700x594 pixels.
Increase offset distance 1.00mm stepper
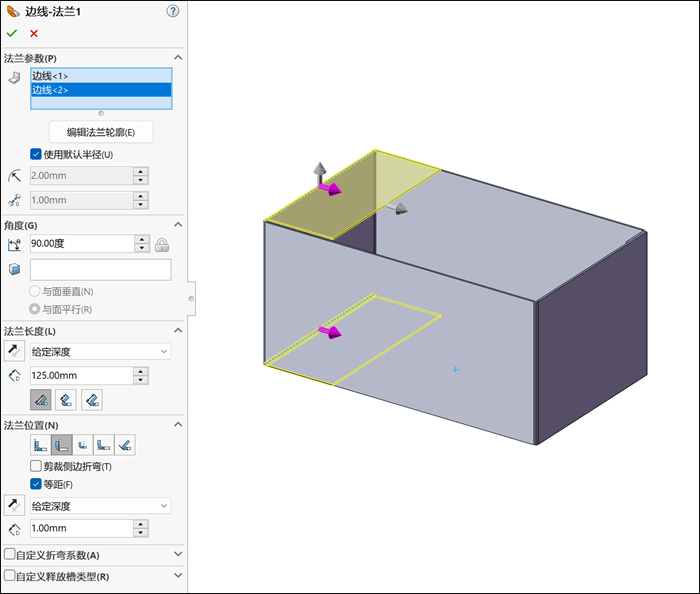(x=141, y=524)
